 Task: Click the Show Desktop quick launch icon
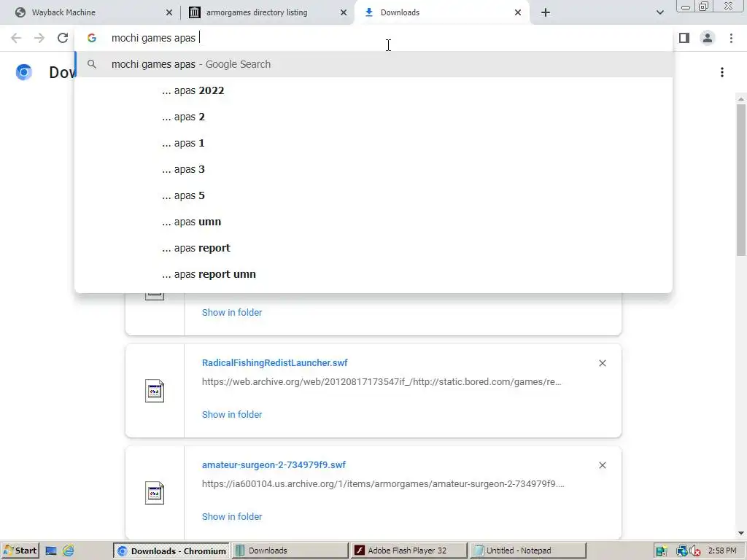pyautogui.click(x=51, y=551)
